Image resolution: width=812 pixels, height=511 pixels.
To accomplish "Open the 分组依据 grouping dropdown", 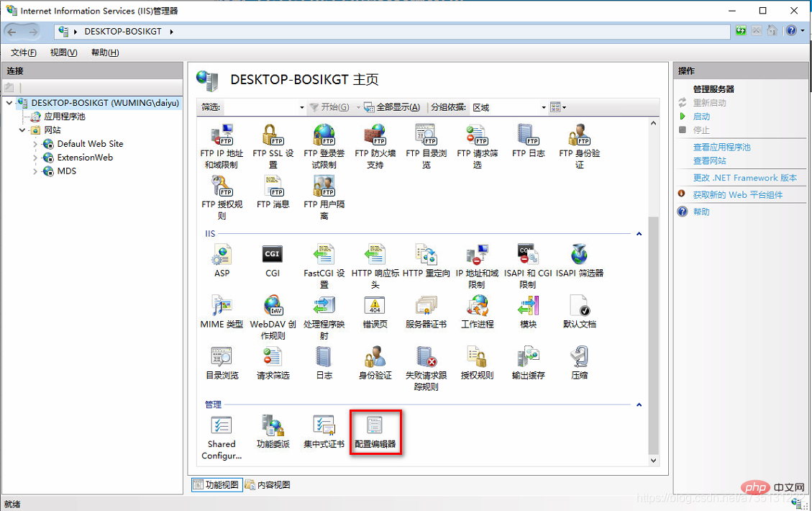I will click(x=509, y=107).
